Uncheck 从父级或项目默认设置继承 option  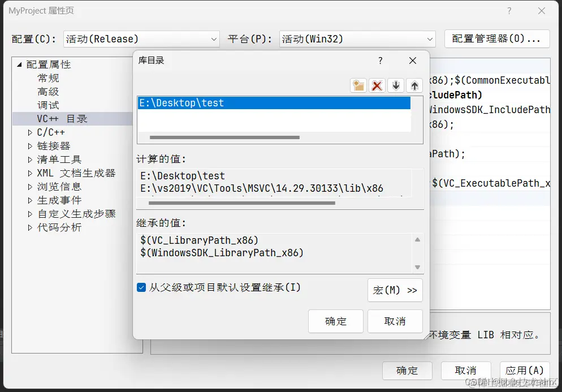pyautogui.click(x=142, y=287)
